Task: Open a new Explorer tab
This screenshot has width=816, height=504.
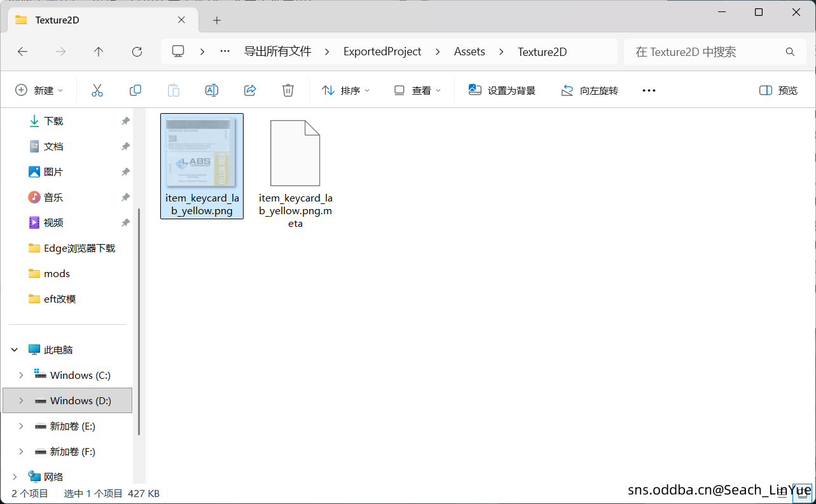Action: click(216, 20)
